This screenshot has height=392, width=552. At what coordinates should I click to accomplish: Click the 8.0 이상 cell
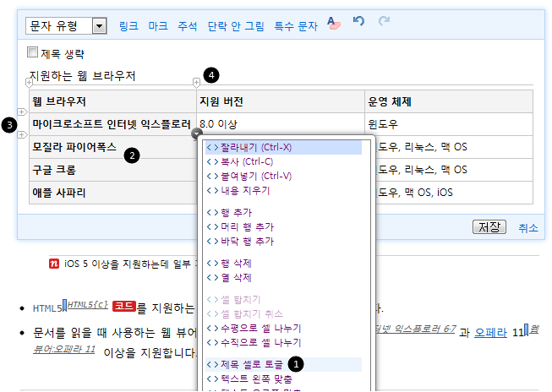[280, 124]
